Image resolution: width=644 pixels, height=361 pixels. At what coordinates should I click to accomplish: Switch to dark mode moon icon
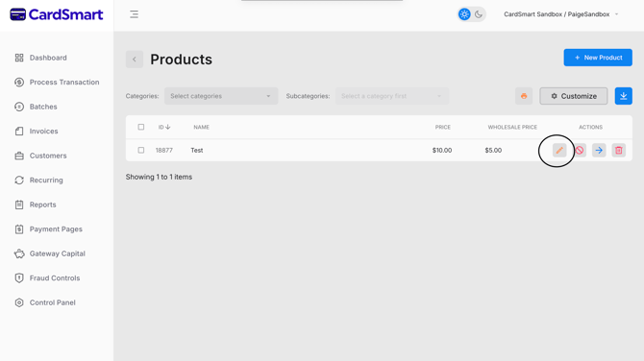pyautogui.click(x=479, y=14)
